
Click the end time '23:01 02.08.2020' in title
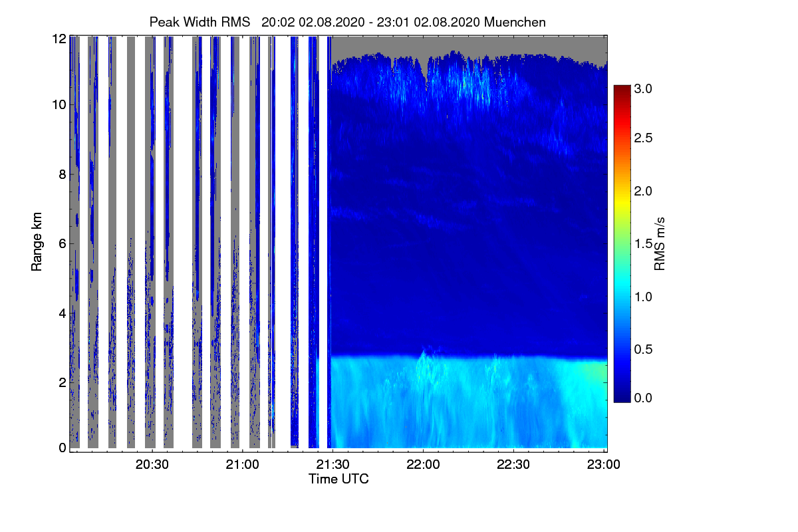[x=428, y=22]
